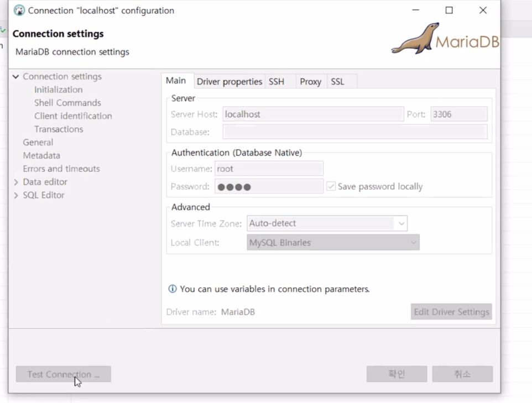Click the 확인 confirm button

[397, 374]
